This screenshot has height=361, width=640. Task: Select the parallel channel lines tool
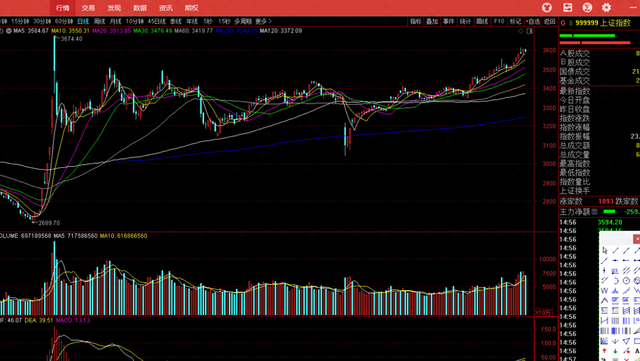pyautogui.click(x=627, y=270)
